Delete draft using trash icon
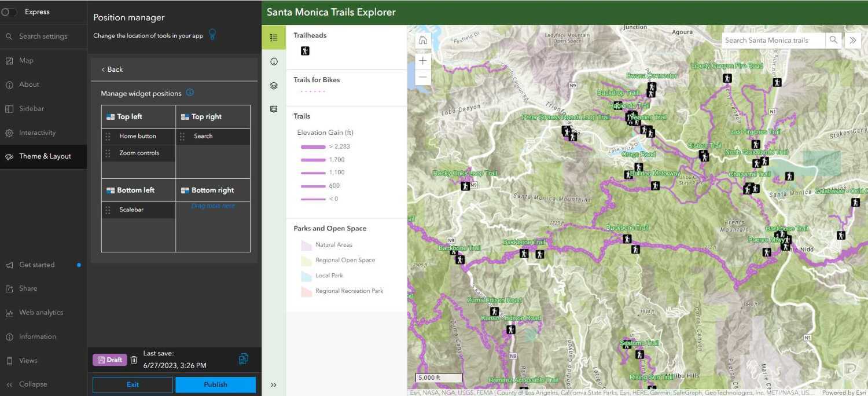This screenshot has width=868, height=396. pyautogui.click(x=134, y=360)
